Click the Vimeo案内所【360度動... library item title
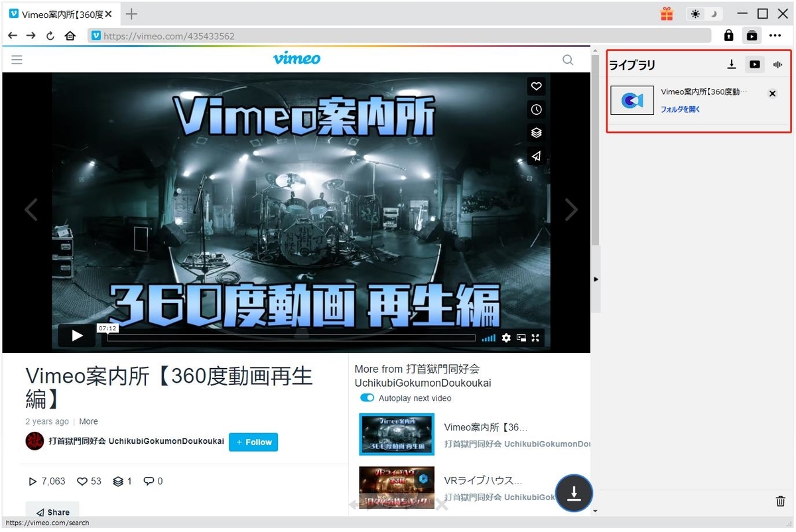 tap(704, 92)
